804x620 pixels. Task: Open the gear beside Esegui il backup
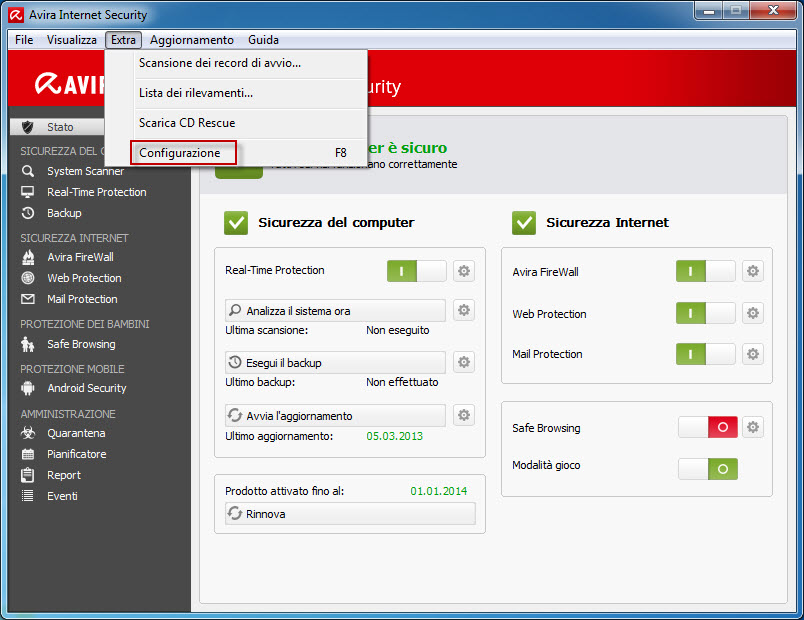tap(464, 362)
